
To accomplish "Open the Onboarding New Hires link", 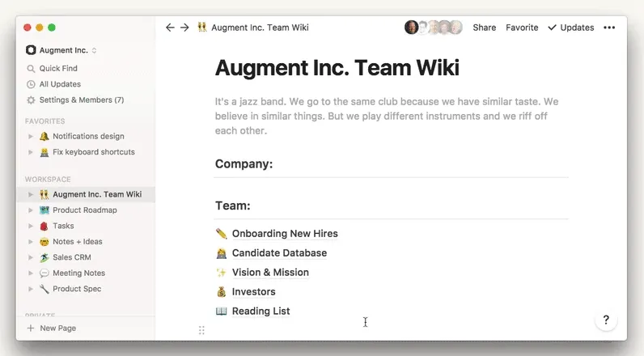I will (285, 234).
